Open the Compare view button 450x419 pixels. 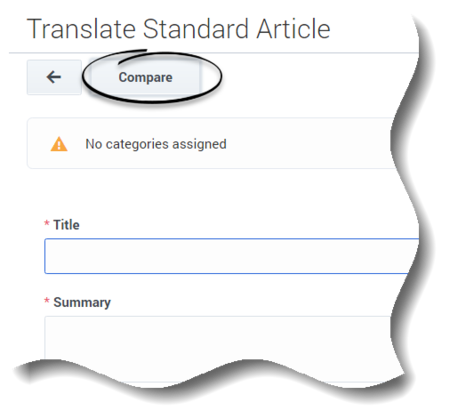145,77
